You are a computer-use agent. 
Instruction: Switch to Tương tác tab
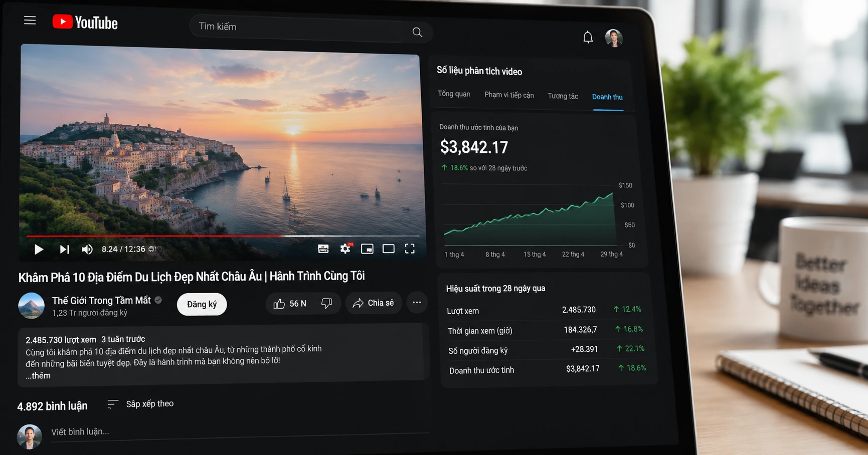coord(563,96)
